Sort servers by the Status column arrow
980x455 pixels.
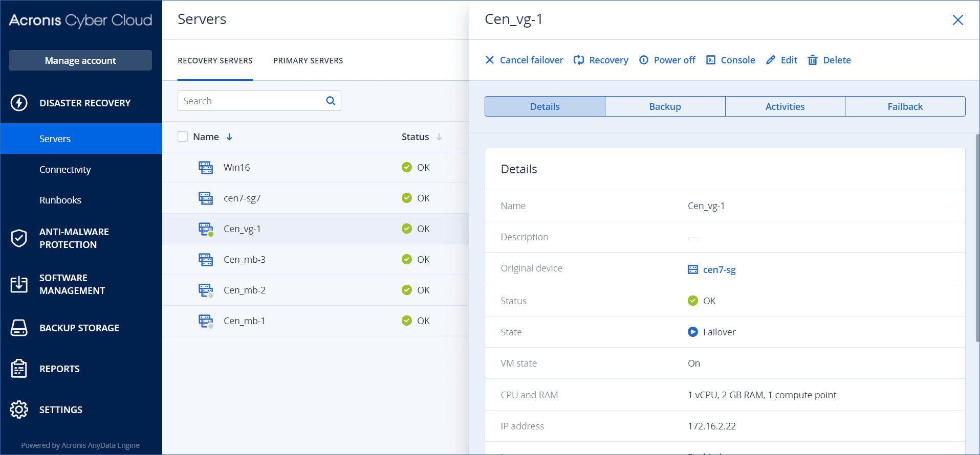click(439, 137)
